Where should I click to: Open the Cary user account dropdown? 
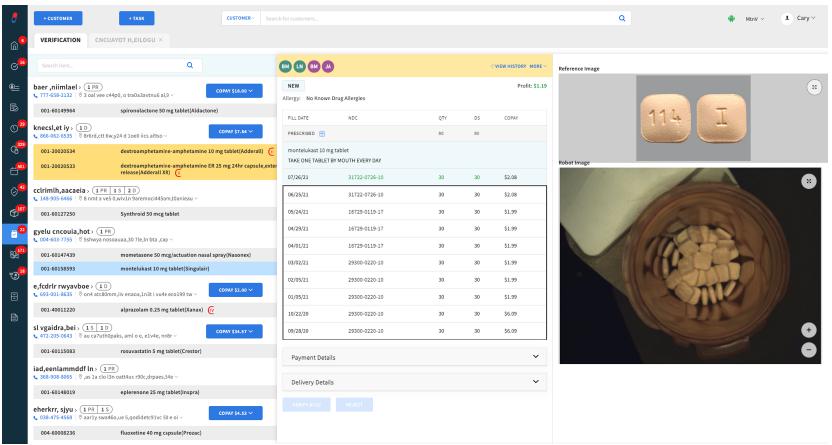coord(799,18)
